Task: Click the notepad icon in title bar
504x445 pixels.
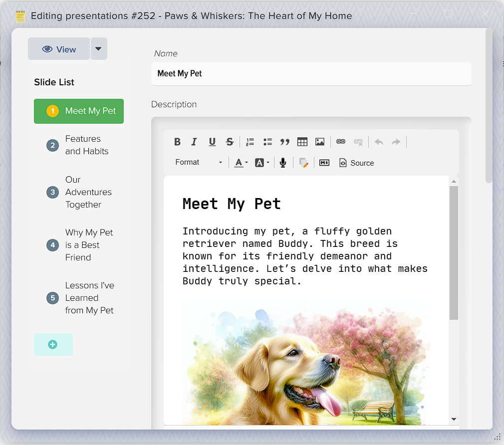Action: [20, 16]
